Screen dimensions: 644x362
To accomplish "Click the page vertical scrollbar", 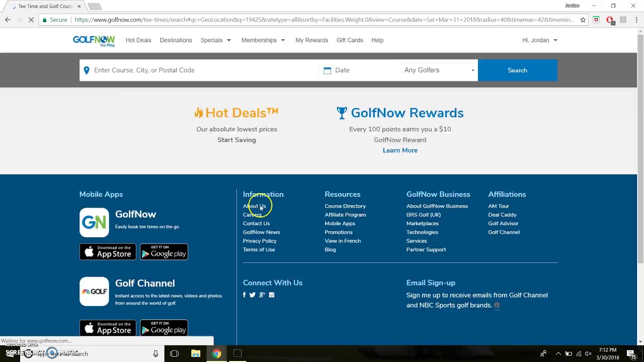I will 640,148.
